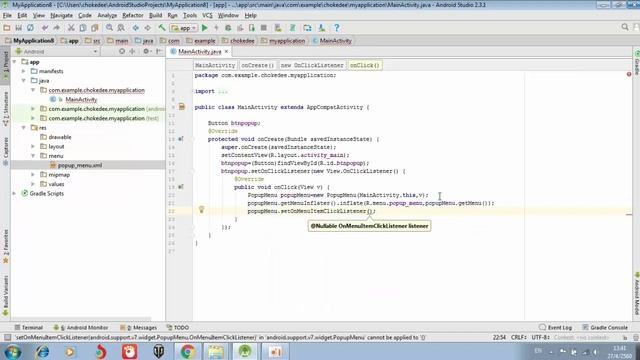Open the SDK Manager toolbar icon
Image resolution: width=640 pixels, height=360 pixels.
(322, 28)
